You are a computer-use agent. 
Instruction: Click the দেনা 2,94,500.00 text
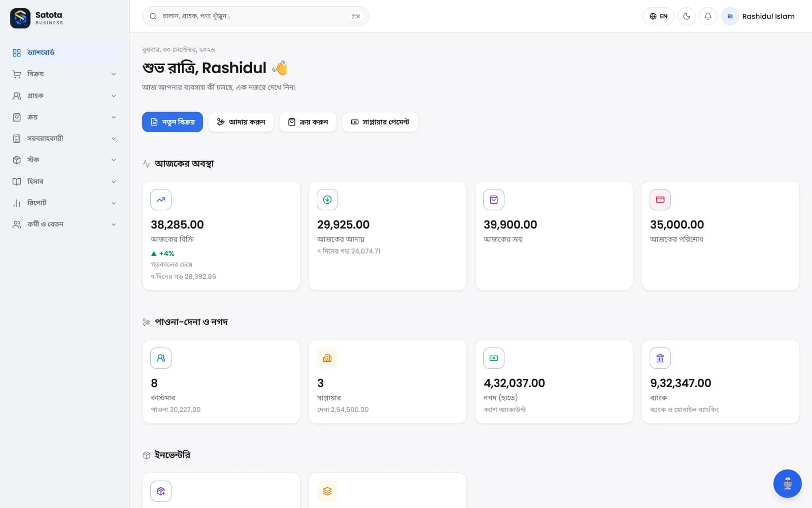343,409
